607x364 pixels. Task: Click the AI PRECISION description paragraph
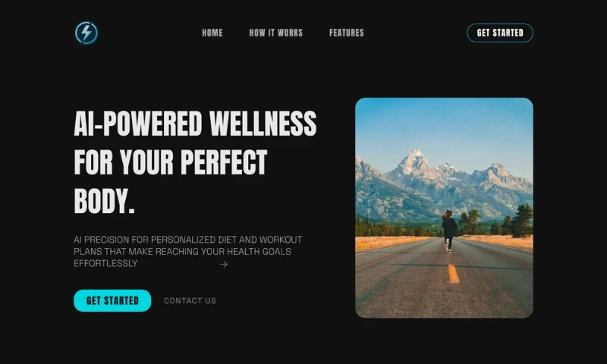pyautogui.click(x=187, y=252)
